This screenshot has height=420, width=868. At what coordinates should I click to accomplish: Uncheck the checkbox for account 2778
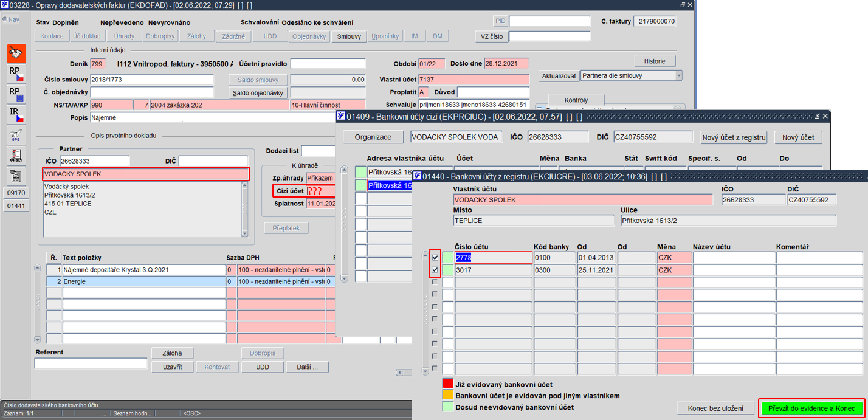(435, 257)
